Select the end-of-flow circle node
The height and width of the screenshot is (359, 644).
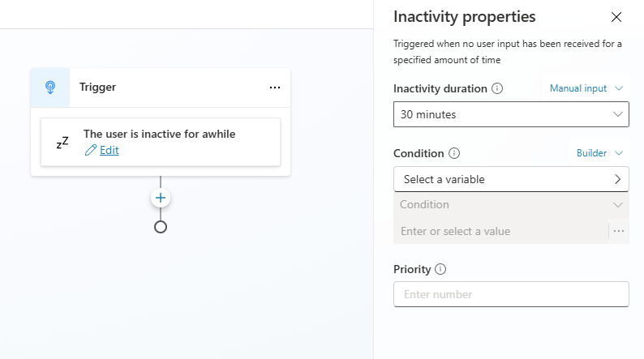tap(161, 227)
